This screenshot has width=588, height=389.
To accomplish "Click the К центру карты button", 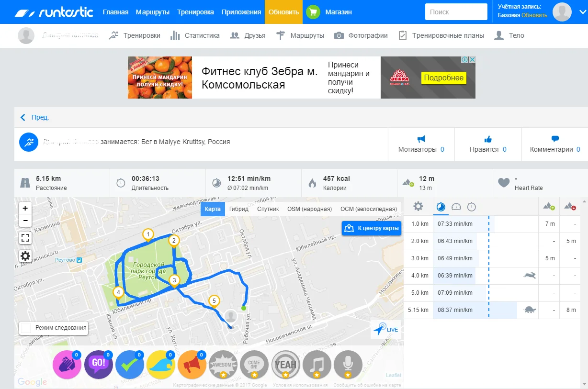I will click(372, 228).
